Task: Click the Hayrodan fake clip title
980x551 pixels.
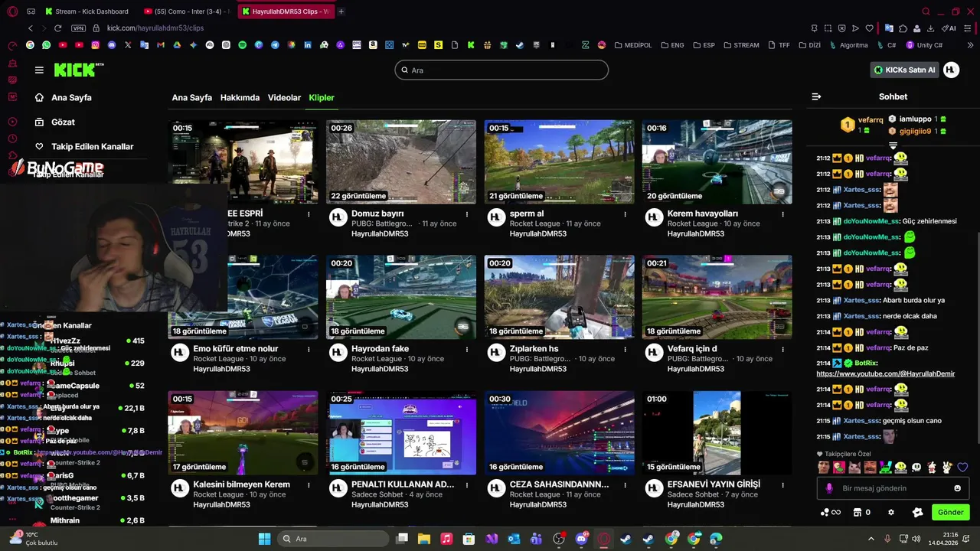Action: point(381,349)
